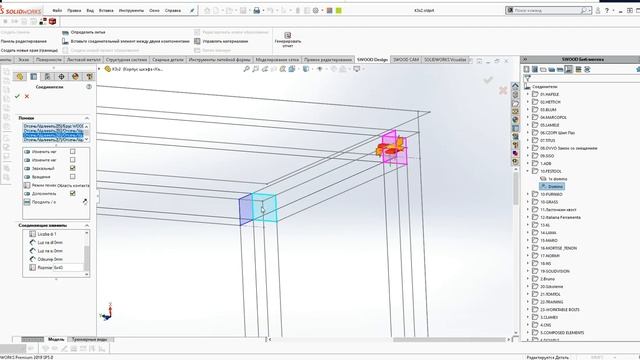Switch to the Листовой металл tab
This screenshot has width=640, height=360.
pyautogui.click(x=84, y=60)
